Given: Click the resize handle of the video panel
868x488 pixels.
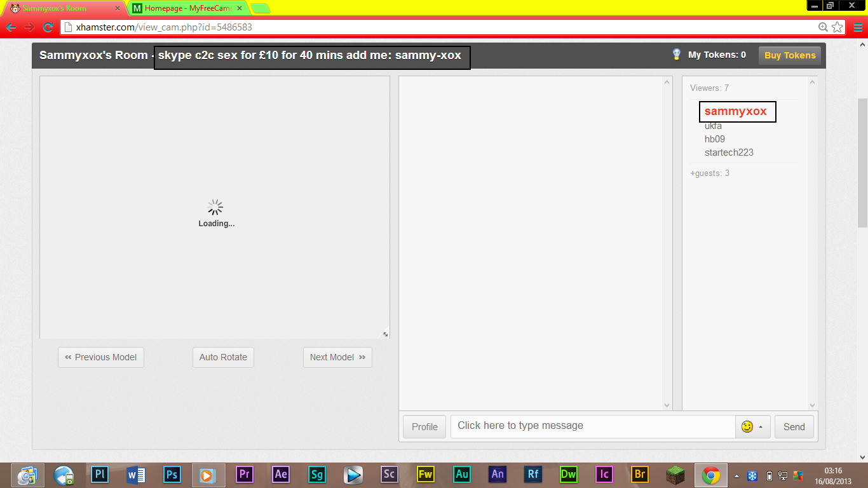Looking at the screenshot, I should pyautogui.click(x=385, y=334).
